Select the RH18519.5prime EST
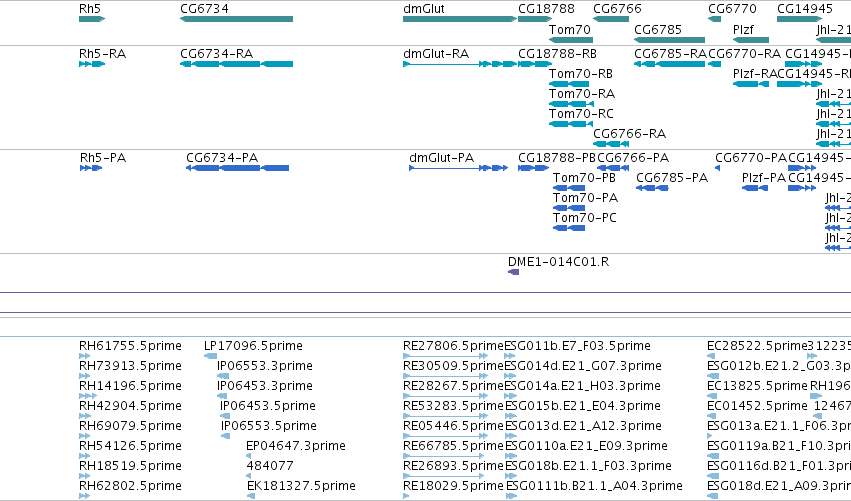851x501 pixels. coord(130,466)
